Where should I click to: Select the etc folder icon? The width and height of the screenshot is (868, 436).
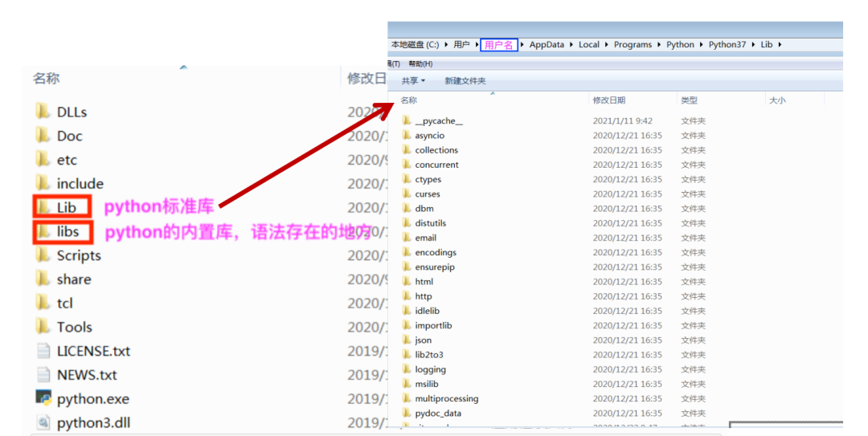tap(43, 159)
